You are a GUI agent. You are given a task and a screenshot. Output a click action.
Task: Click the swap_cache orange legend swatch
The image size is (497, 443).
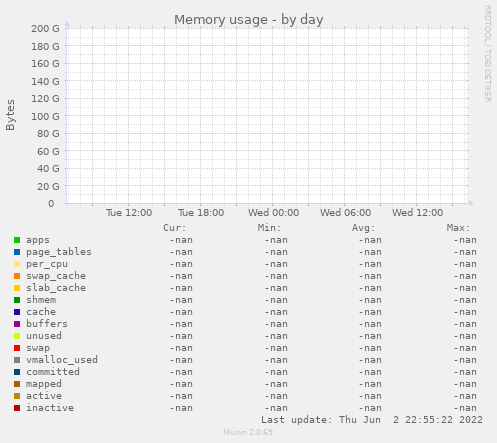tap(17, 276)
